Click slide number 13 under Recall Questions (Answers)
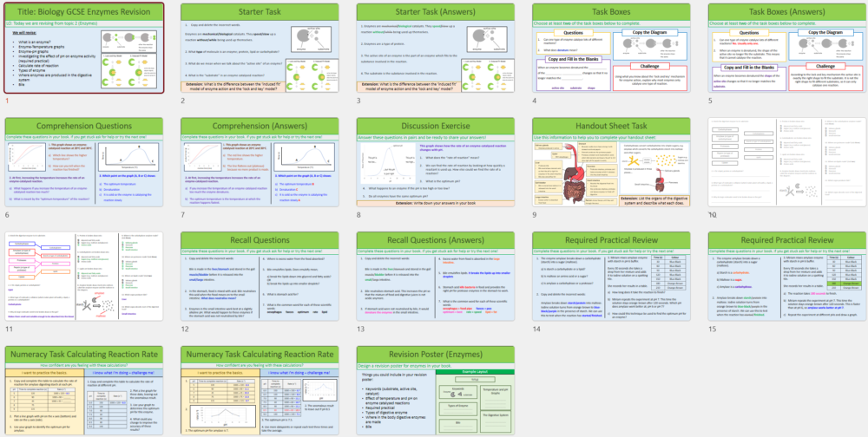Viewport: 868px width, 437px height. [x=361, y=329]
